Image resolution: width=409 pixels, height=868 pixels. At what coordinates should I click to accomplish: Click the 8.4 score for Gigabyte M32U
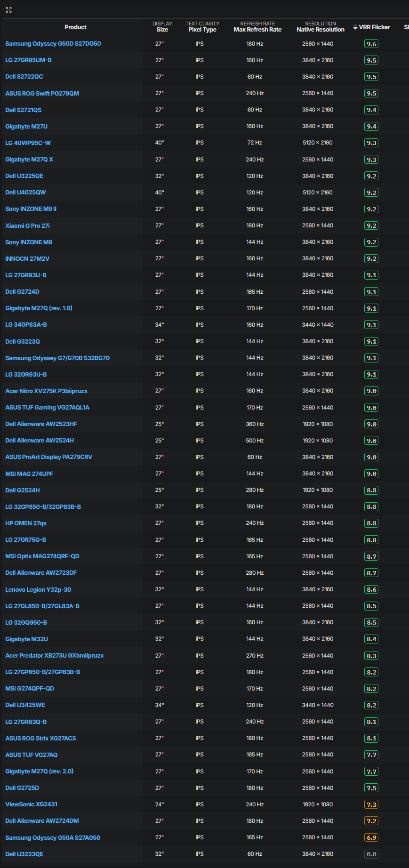371,639
